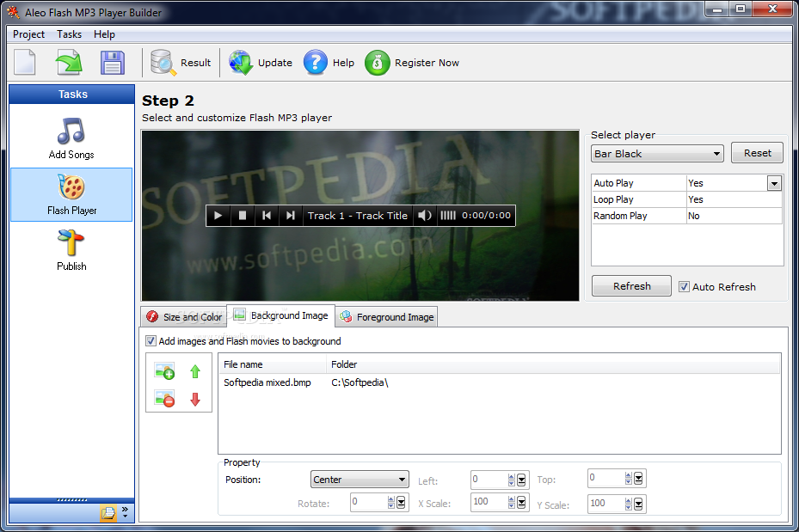Image resolution: width=799 pixels, height=532 pixels.
Task: Switch to Size and Color tab
Action: 184,317
